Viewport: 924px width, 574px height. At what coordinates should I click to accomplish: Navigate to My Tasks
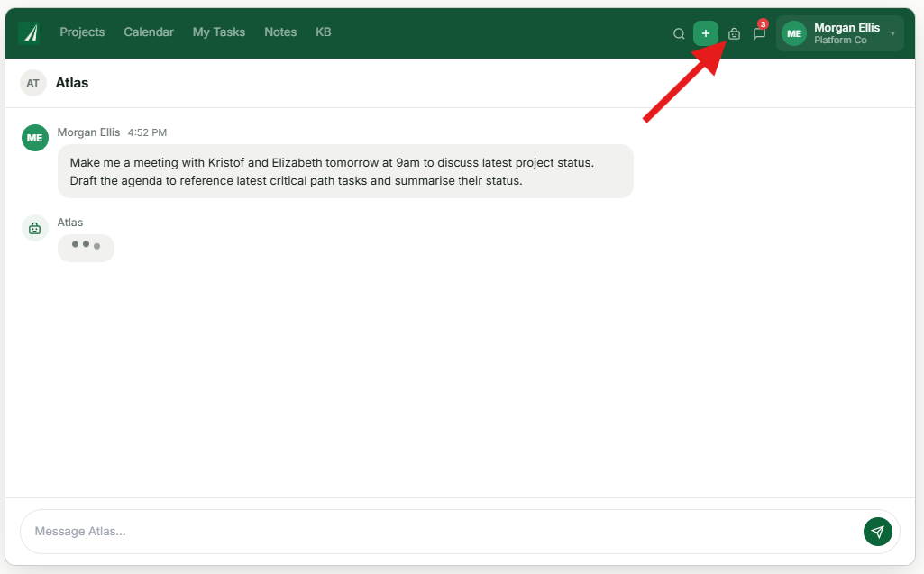219,32
